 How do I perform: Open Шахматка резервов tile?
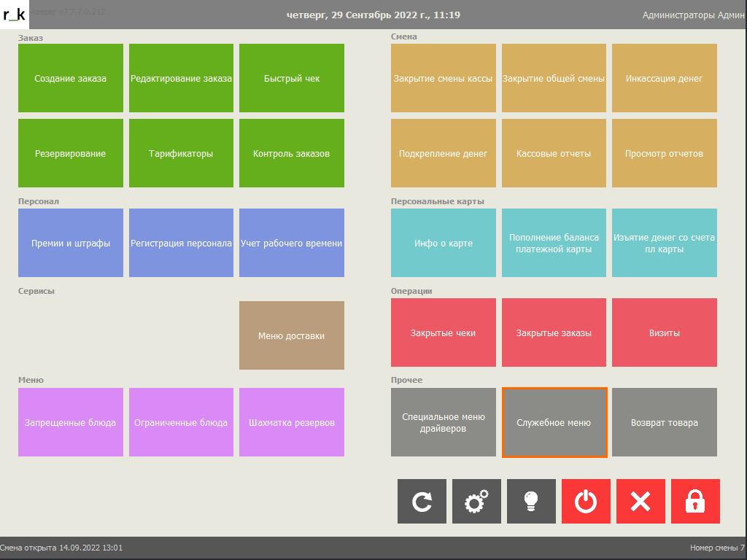292,422
